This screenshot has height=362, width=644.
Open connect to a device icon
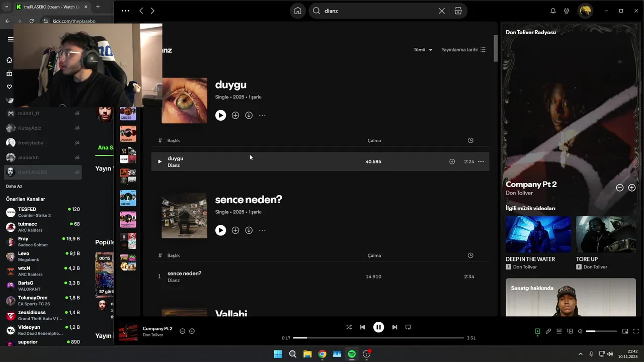[x=570, y=331]
